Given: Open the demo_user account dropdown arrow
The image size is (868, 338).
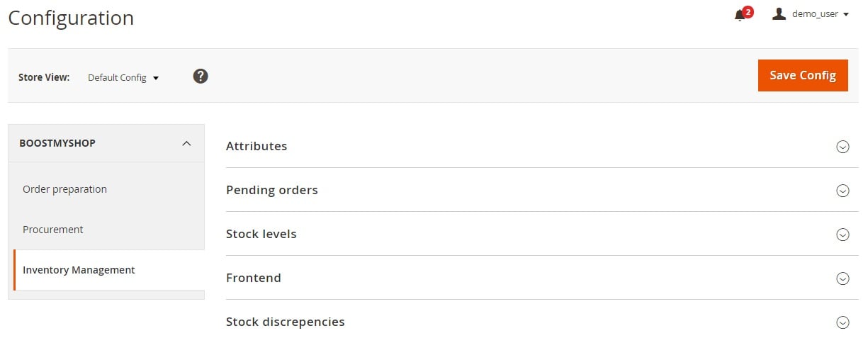Looking at the screenshot, I should pos(846,14).
